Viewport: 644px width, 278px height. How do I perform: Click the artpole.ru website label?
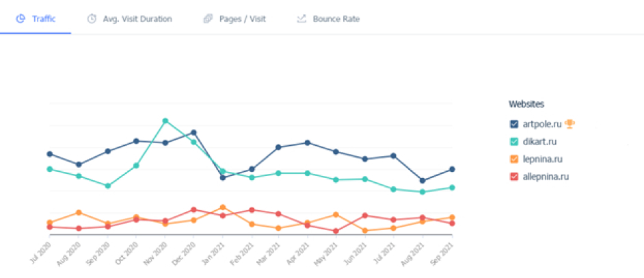click(x=541, y=124)
